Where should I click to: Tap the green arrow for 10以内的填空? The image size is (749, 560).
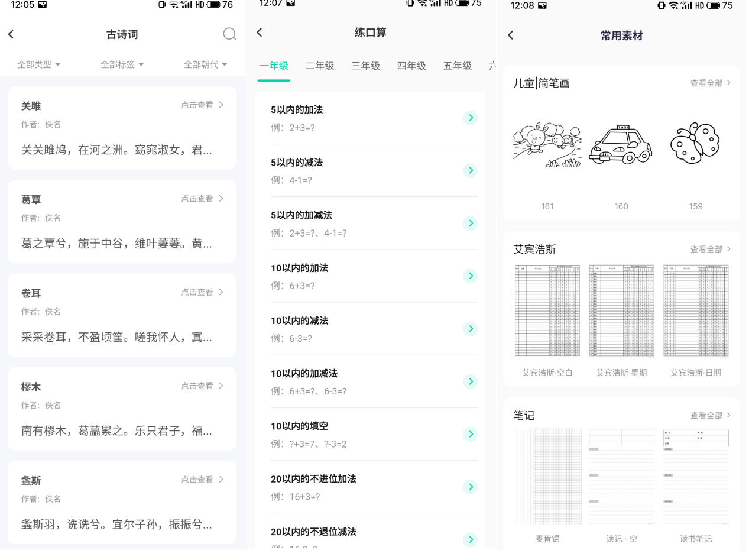tap(470, 434)
